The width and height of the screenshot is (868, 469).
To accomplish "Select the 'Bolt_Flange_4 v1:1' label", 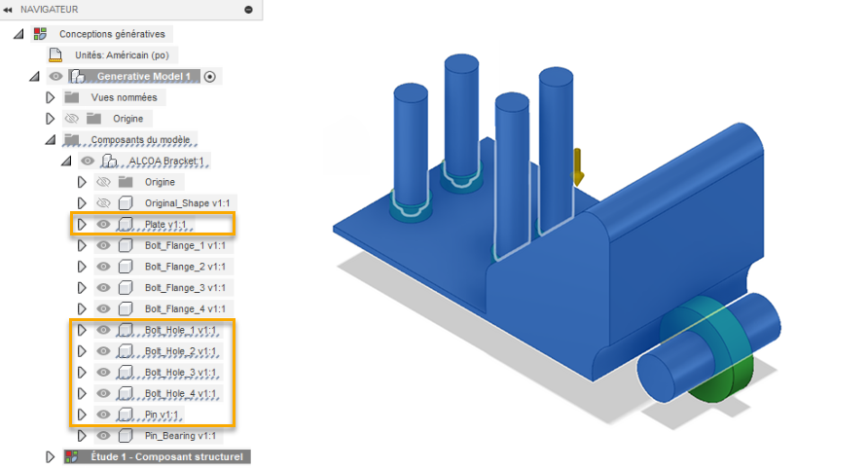I will [x=185, y=308].
